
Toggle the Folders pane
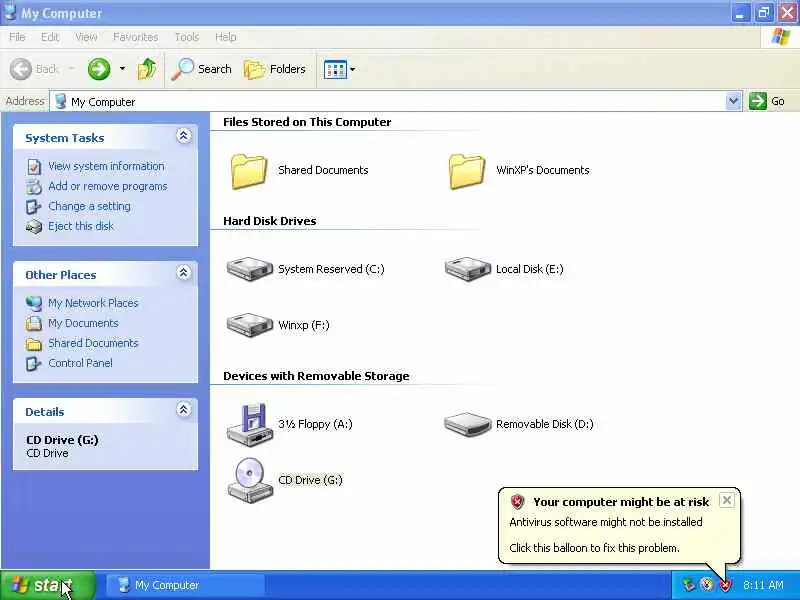click(274, 69)
